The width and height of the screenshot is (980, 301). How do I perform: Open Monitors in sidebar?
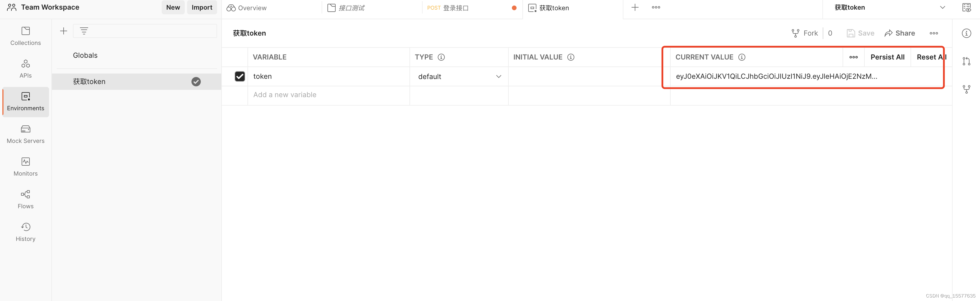[25, 167]
